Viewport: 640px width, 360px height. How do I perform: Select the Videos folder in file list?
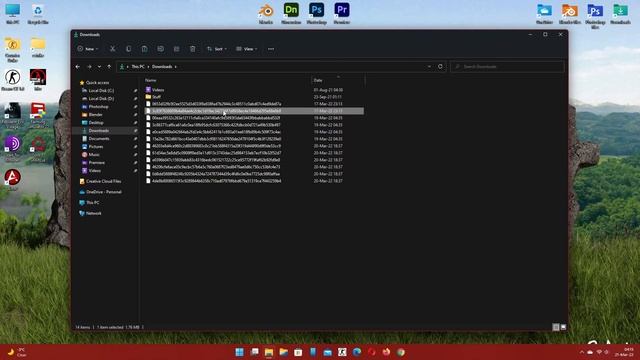click(158, 90)
